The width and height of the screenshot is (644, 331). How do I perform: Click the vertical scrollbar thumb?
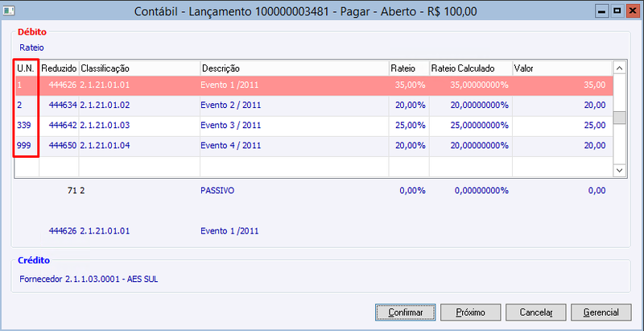click(x=620, y=118)
